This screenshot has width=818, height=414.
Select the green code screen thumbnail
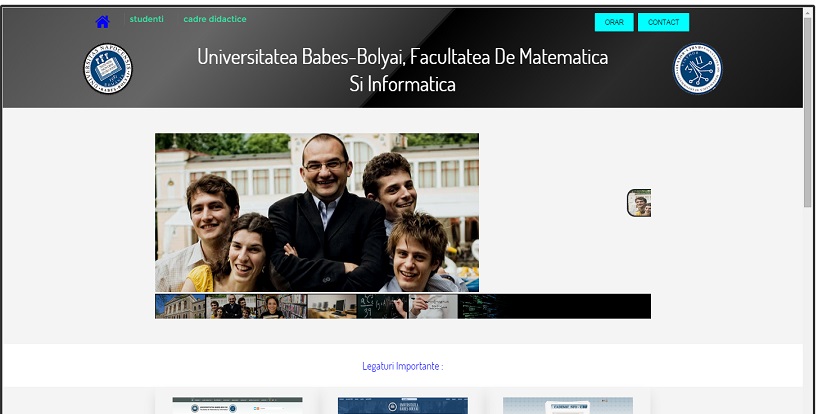pyautogui.click(x=480, y=307)
